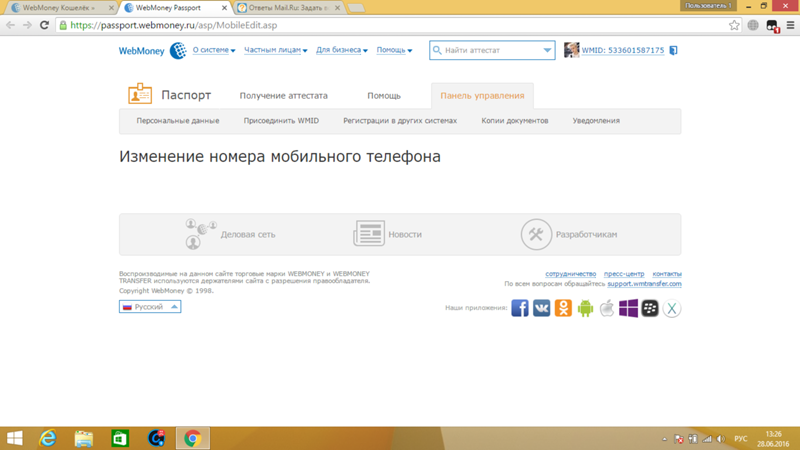Image resolution: width=800 pixels, height=450 pixels.
Task: Click the пресс-центр footer link
Action: [624, 274]
